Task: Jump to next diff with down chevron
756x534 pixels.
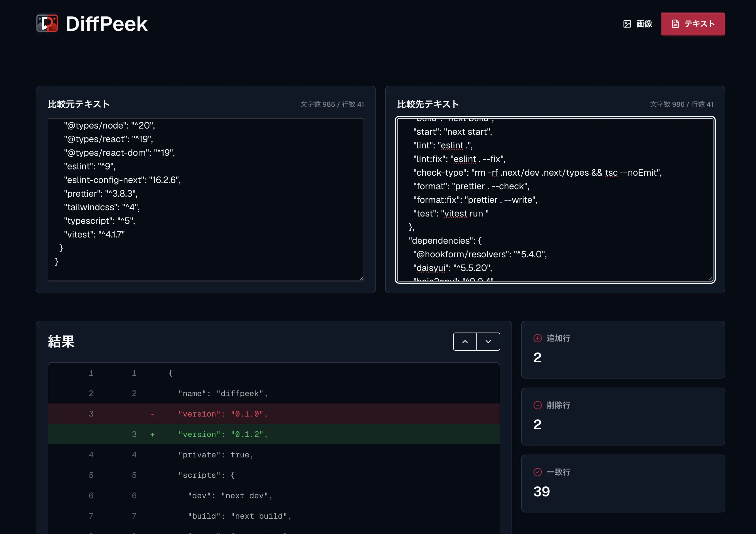Action: [488, 342]
